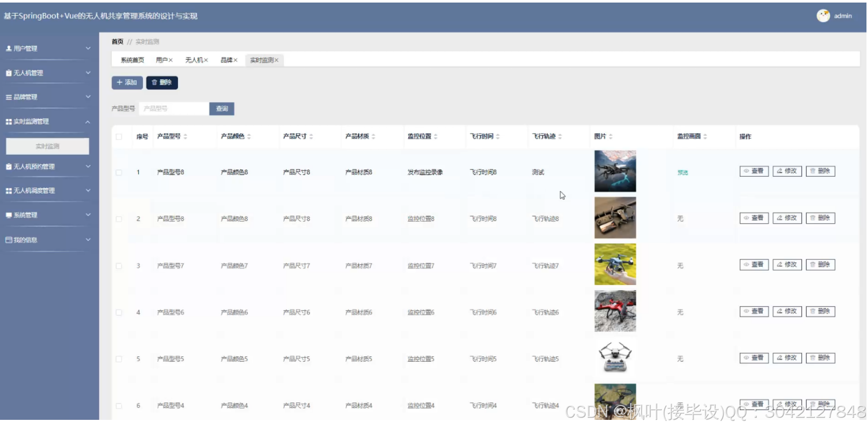Image resolution: width=868 pixels, height=427 pixels.
Task: Open the row 1 black drone image
Action: 615,171
